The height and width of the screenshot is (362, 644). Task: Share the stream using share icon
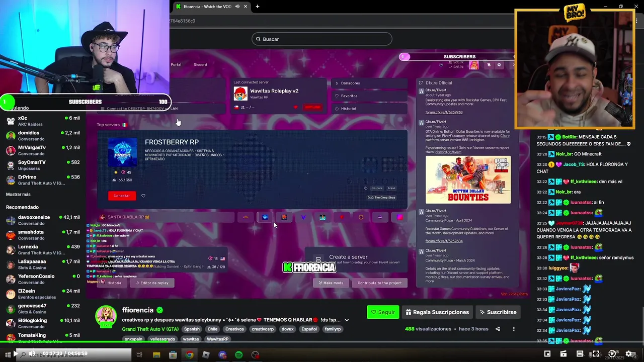click(x=498, y=329)
